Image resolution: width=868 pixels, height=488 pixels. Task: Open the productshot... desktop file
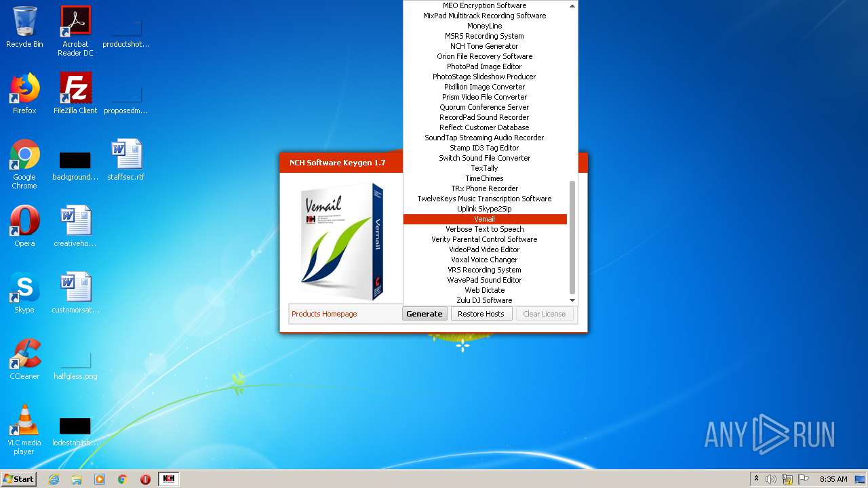[x=126, y=34]
